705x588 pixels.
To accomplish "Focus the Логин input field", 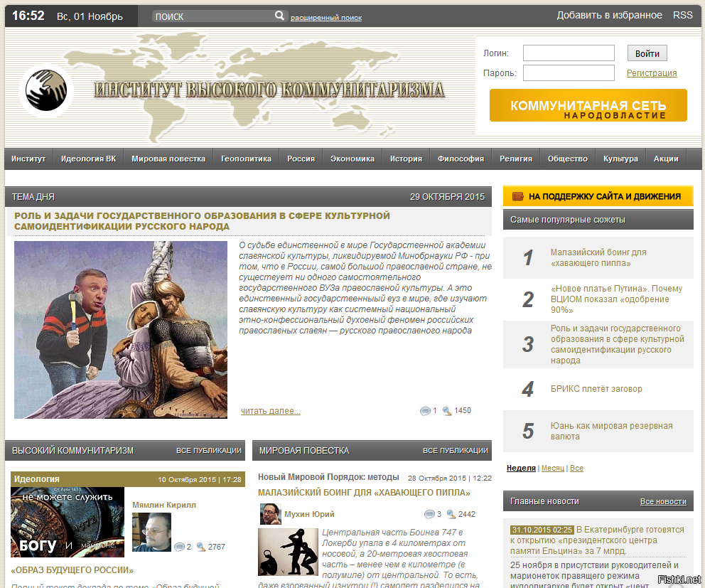I will click(569, 53).
